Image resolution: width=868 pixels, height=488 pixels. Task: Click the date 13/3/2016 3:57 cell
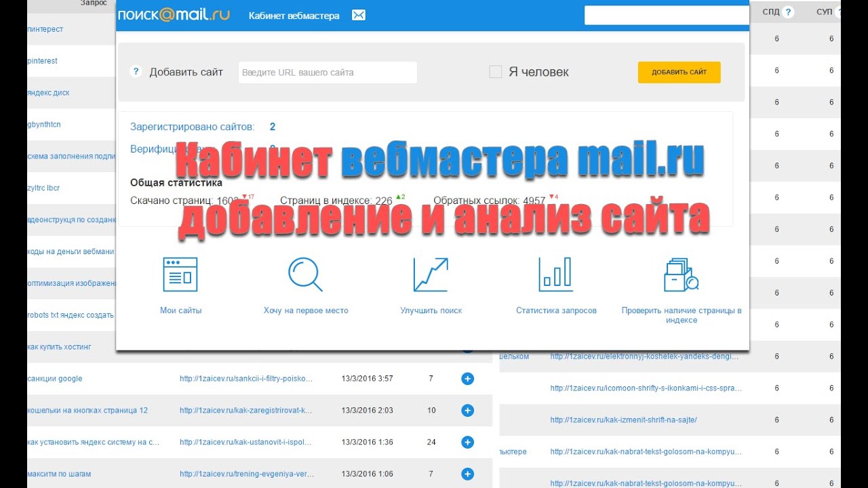(367, 378)
